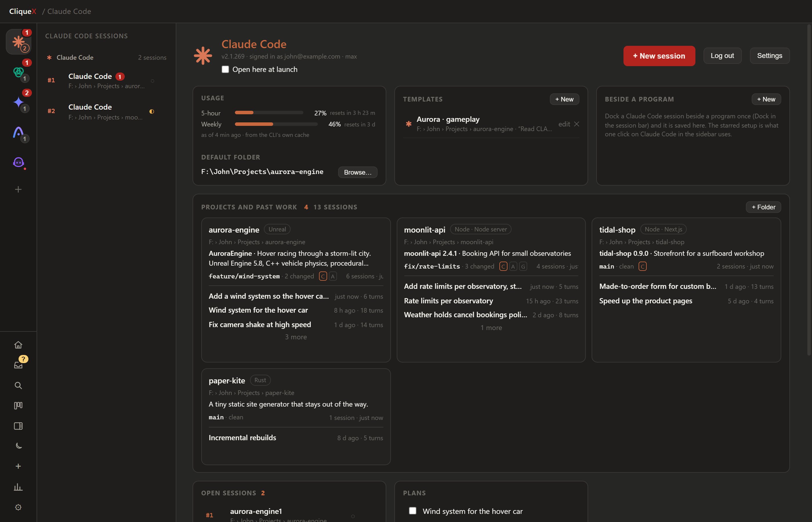
Task: Open the bar chart statistics icon
Action: (x=18, y=487)
